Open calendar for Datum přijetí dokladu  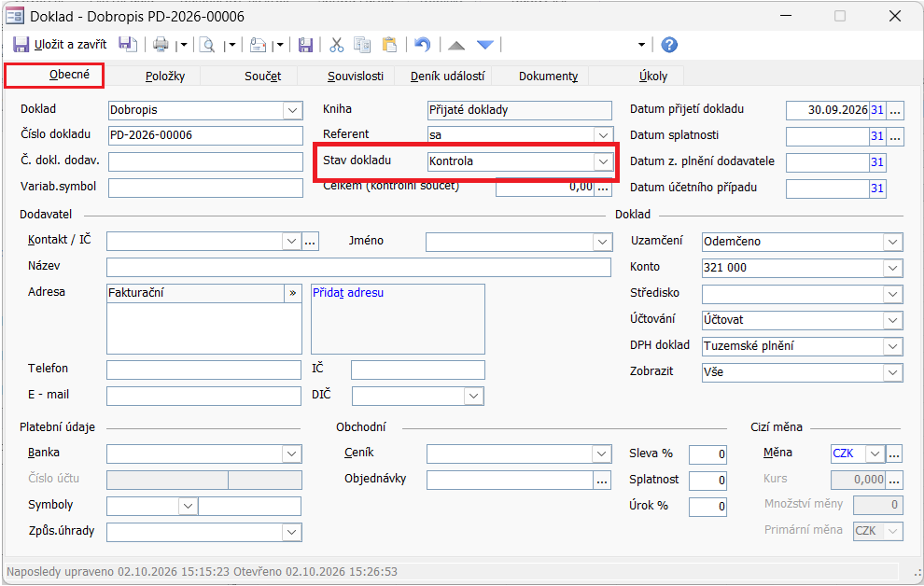[x=876, y=110]
